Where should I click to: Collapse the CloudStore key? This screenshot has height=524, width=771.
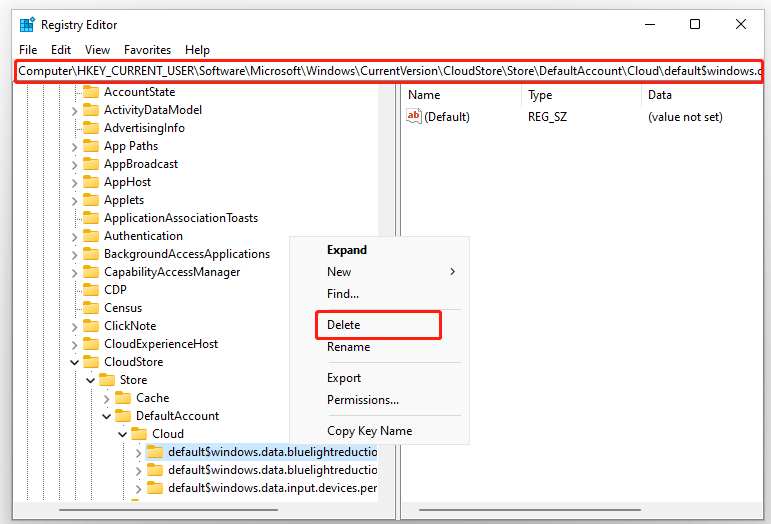coord(74,362)
